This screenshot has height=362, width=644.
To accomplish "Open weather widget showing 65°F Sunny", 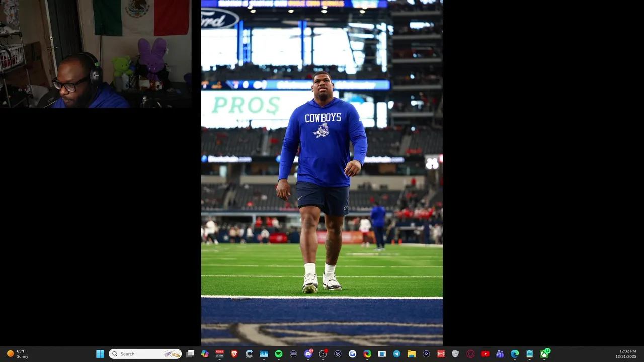I will click(17, 354).
